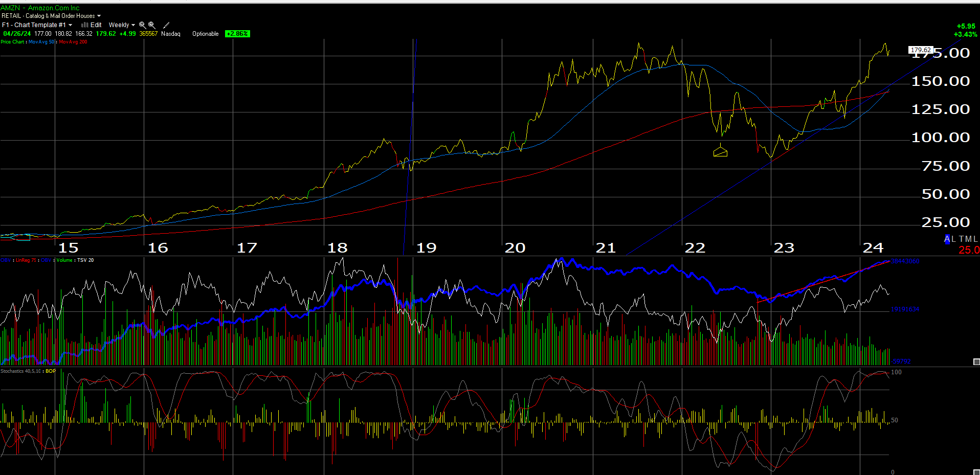Select the last L scaling option after M
Image resolution: width=980 pixels, height=475 pixels.
[x=975, y=239]
